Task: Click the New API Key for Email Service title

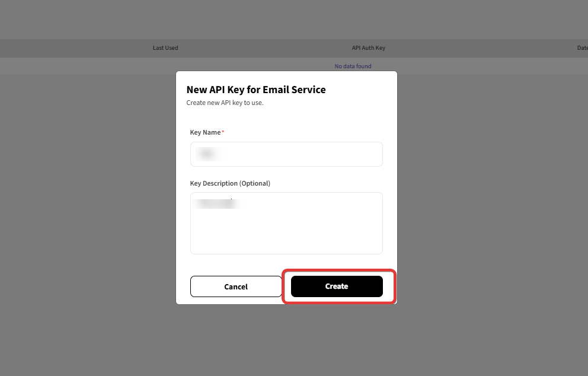Action: (x=256, y=90)
